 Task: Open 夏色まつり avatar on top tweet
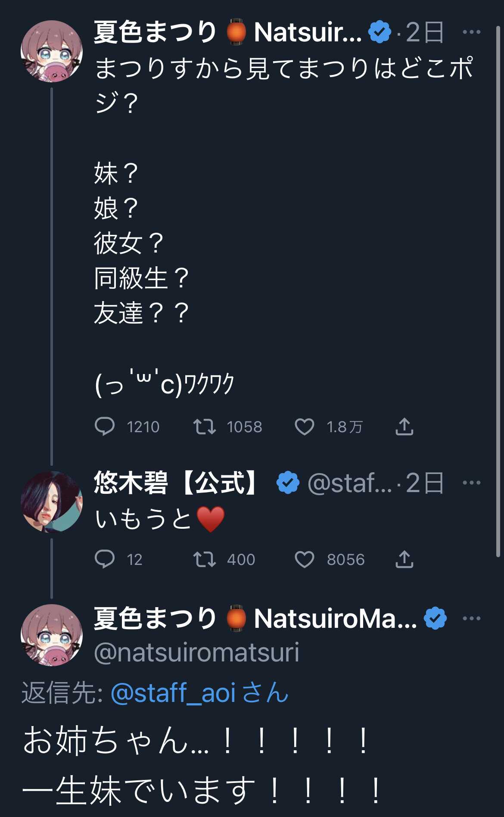click(x=52, y=51)
